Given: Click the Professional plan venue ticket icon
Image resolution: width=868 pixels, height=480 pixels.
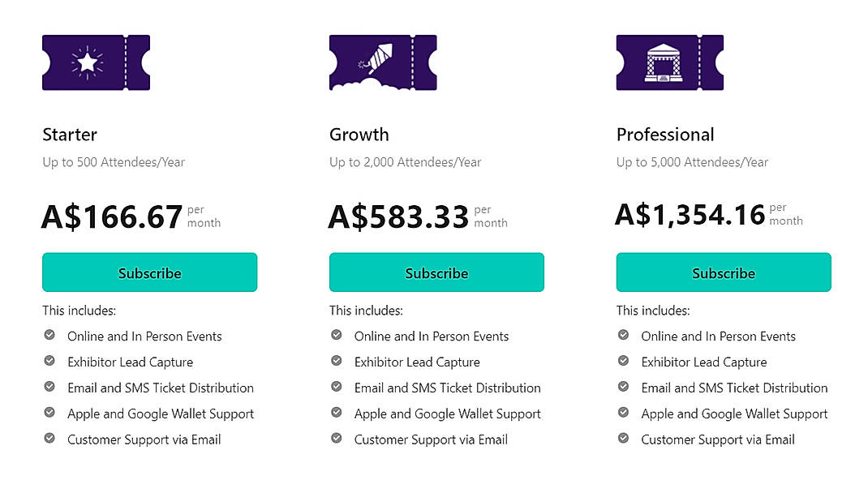Looking at the screenshot, I should pos(670,62).
